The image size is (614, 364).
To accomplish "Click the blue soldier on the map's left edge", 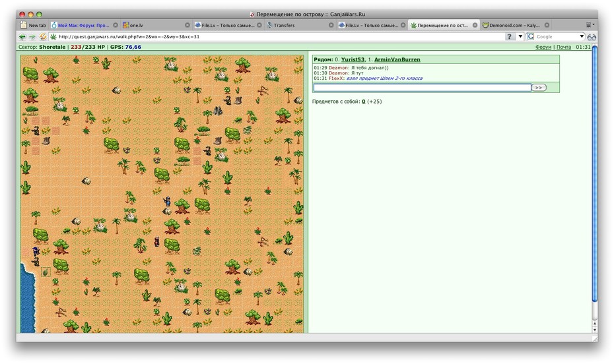I will [x=36, y=251].
